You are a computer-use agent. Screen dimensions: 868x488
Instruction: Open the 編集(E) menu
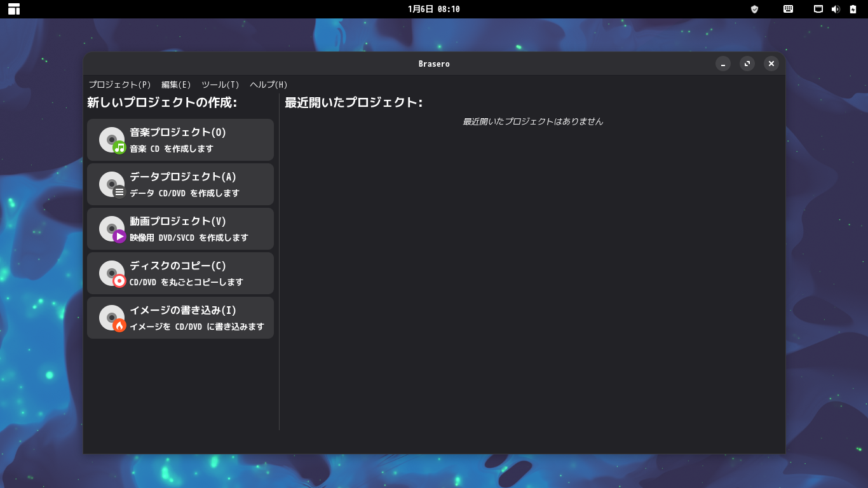[176, 85]
